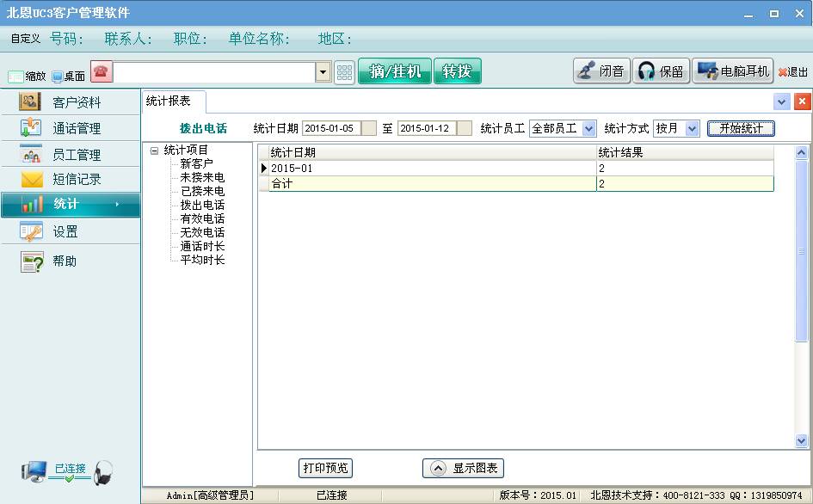This screenshot has height=504, width=813.
Task: Open 设置 in the sidebar
Action: 71,231
